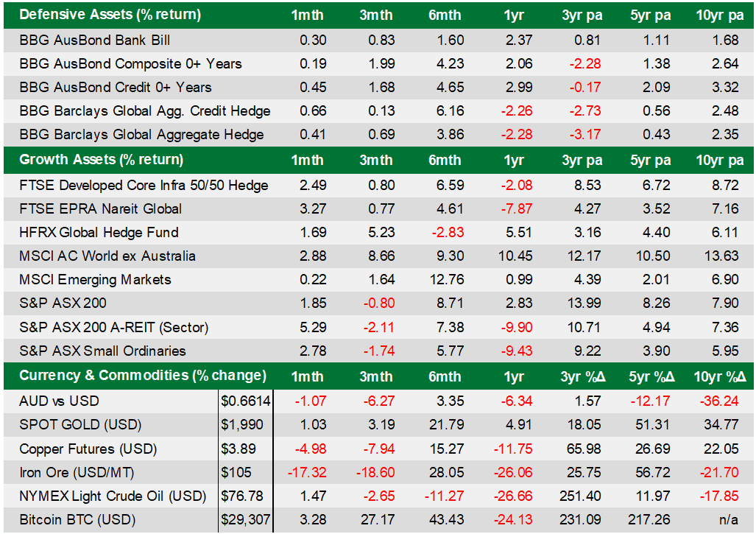The height and width of the screenshot is (534, 756).
Task: Select the "Growth Assets (% return)" section header
Action: click(102, 160)
